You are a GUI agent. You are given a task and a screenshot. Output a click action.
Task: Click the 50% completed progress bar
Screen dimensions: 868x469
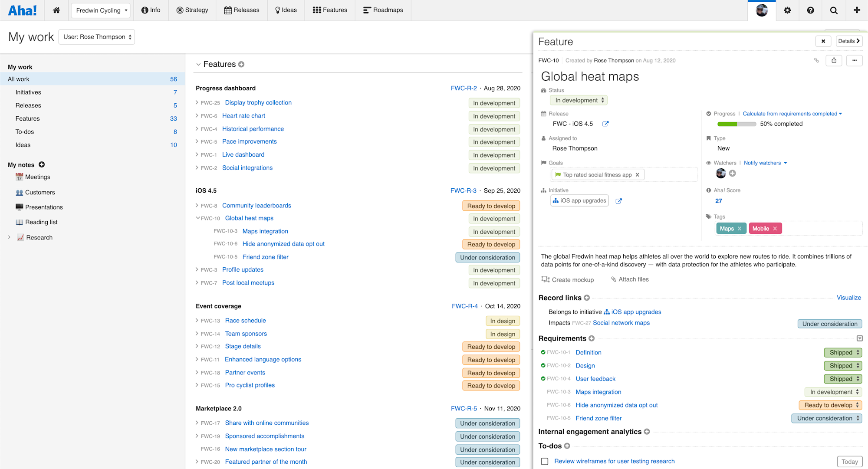pyautogui.click(x=736, y=124)
